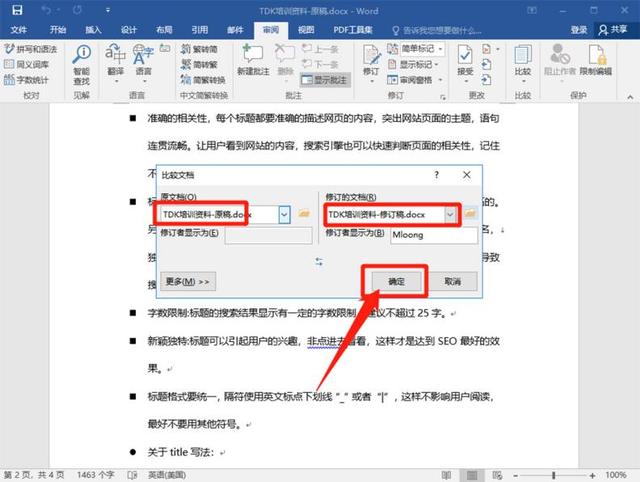Save the document from the quick access toolbar
Viewport: 640px width, 482px height.
(x=17, y=10)
